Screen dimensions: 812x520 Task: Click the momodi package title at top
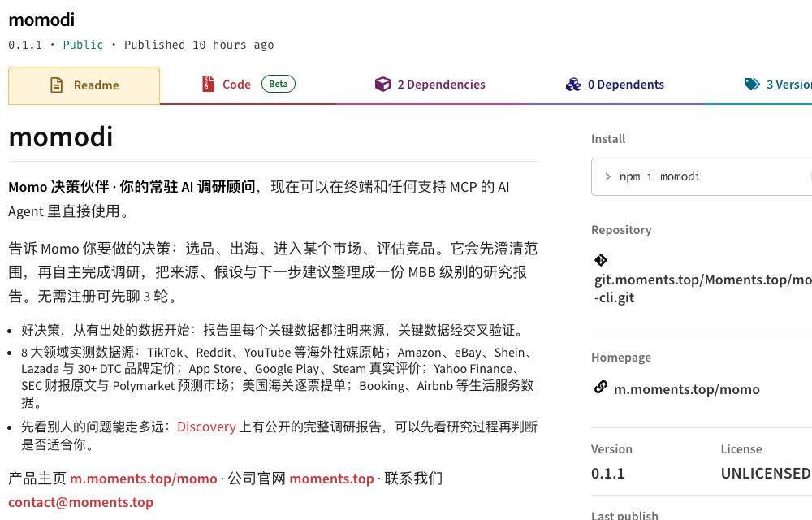41,19
